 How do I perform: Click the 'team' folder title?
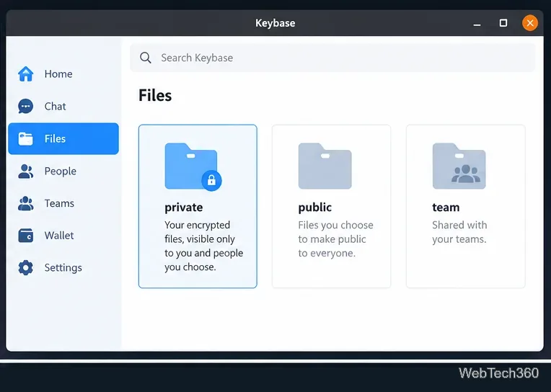[x=446, y=208]
